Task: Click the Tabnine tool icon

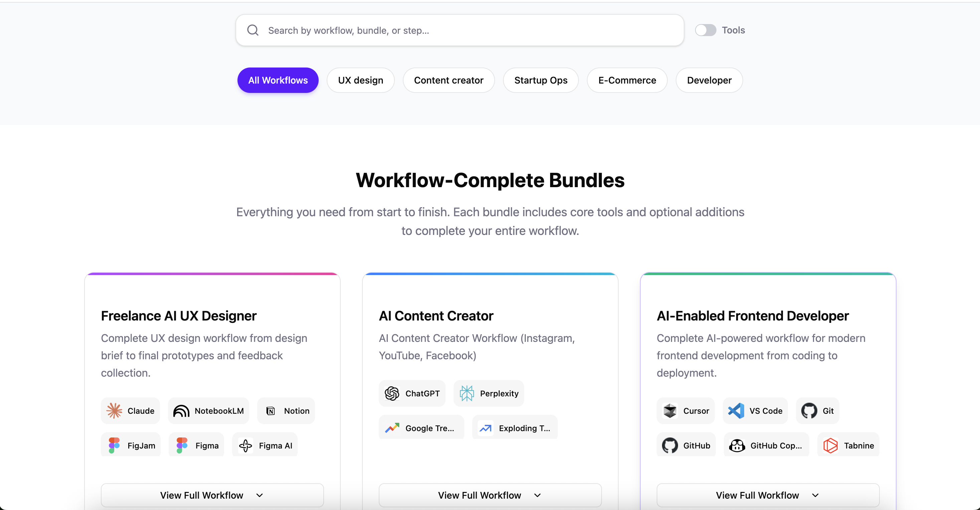Action: pos(830,445)
